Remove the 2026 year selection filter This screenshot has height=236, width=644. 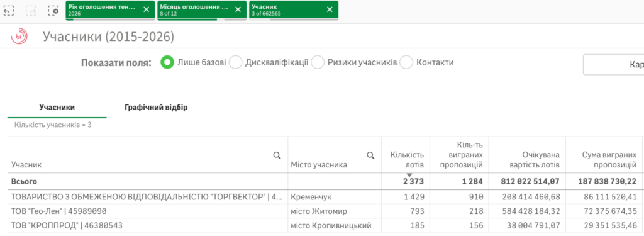coord(146,9)
